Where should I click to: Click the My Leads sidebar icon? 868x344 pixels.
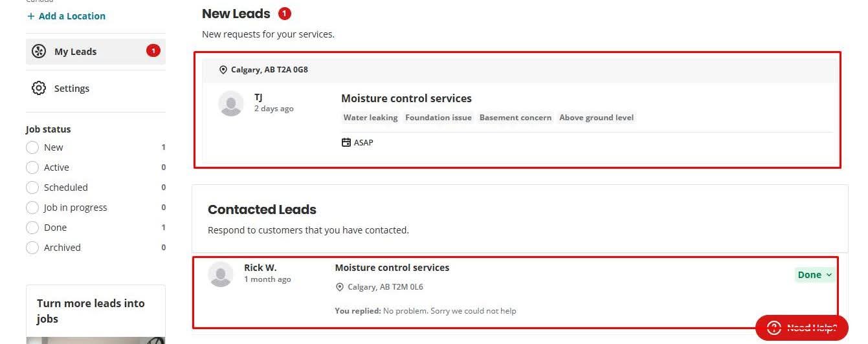[39, 52]
